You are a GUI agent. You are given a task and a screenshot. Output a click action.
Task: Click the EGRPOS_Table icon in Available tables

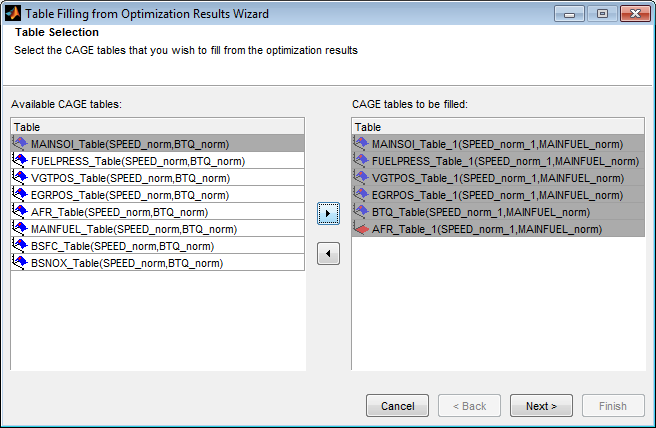20,195
